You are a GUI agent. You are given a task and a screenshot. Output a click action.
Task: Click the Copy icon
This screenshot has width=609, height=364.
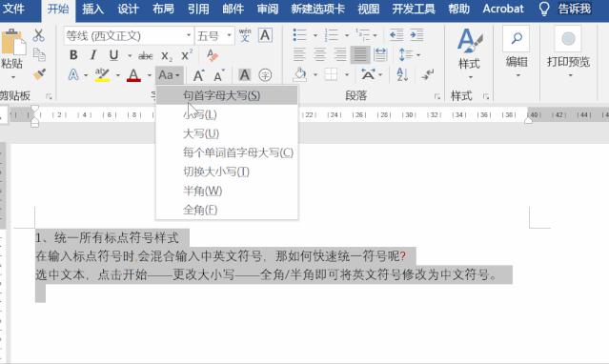point(39,54)
